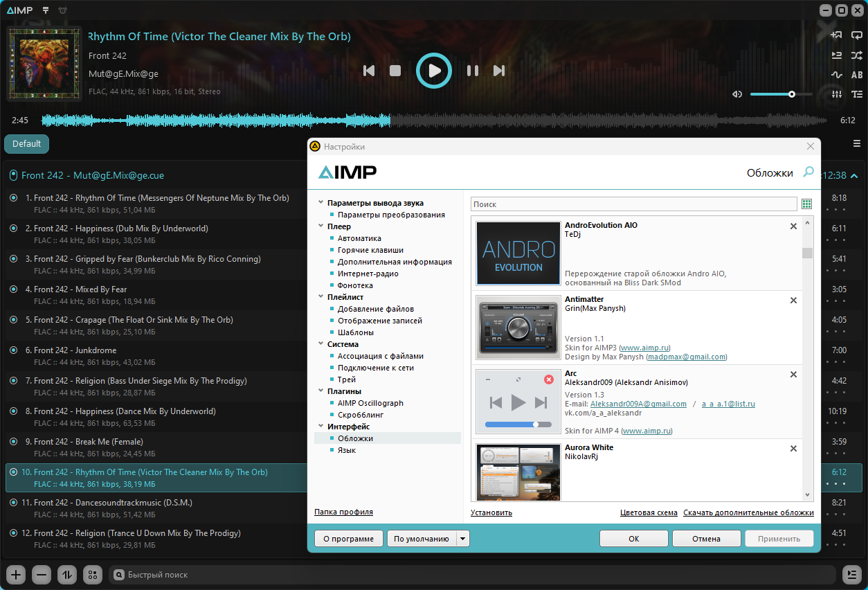Open the По умолчанию dropdown arrow
Viewport: 868px width, 590px height.
coord(463,539)
